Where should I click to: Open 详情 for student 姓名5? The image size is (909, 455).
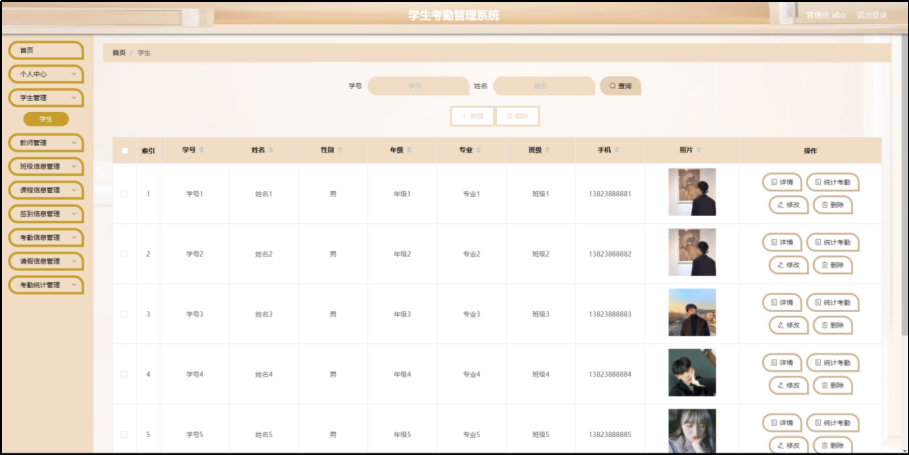click(x=781, y=423)
